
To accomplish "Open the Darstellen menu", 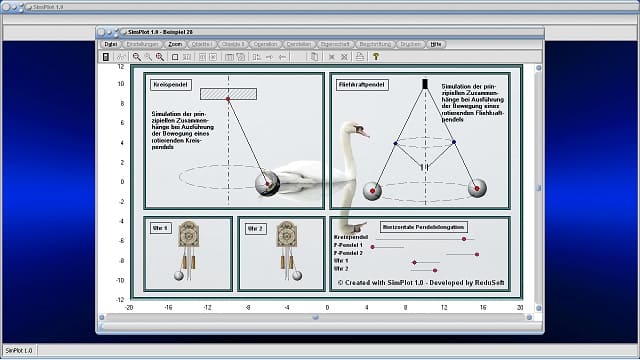I will [299, 44].
